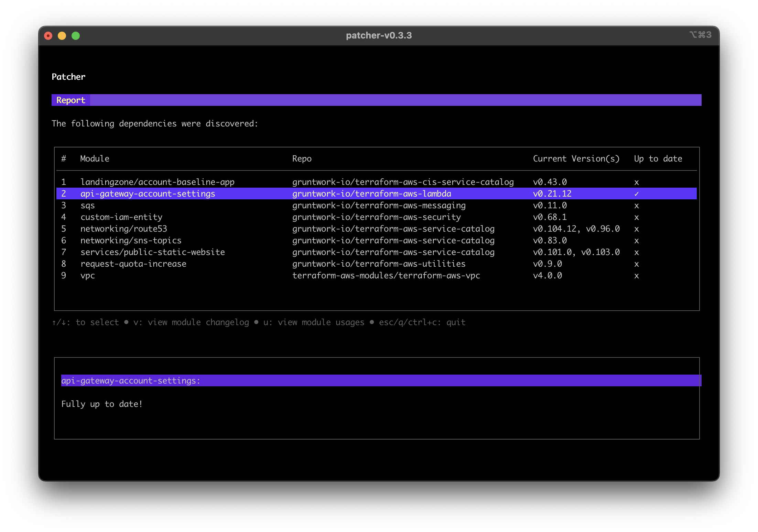Select the services/public-static-website module row
758x532 pixels.
(x=377, y=252)
